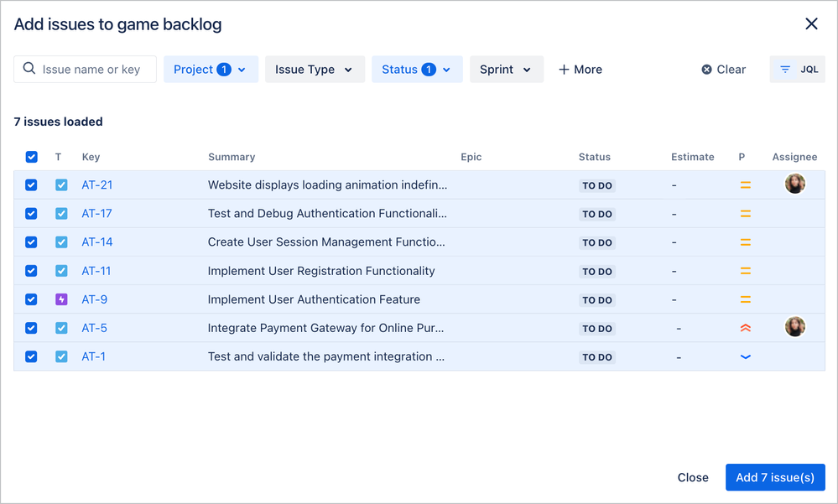This screenshot has width=838, height=504.
Task: Click the Status column header
Action: coord(594,157)
